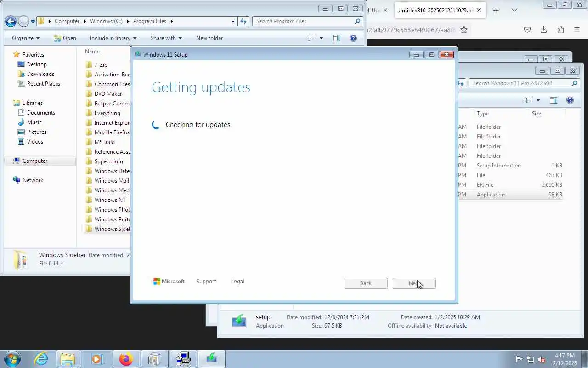
Task: Select Network in navigation pane
Action: (33, 180)
